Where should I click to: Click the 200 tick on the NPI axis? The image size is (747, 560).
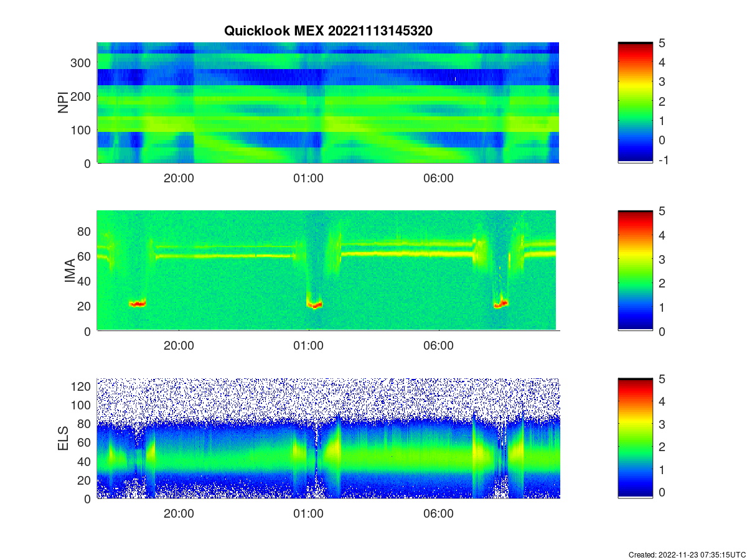[82, 96]
